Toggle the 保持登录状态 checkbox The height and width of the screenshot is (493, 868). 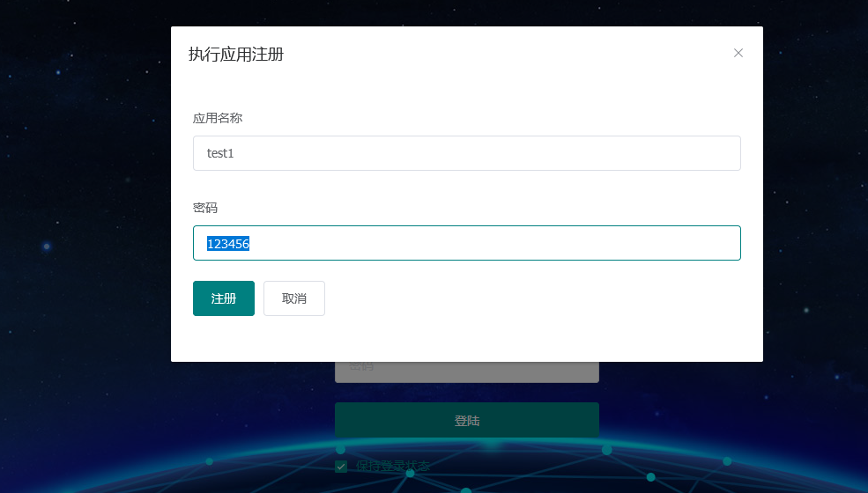click(341, 467)
